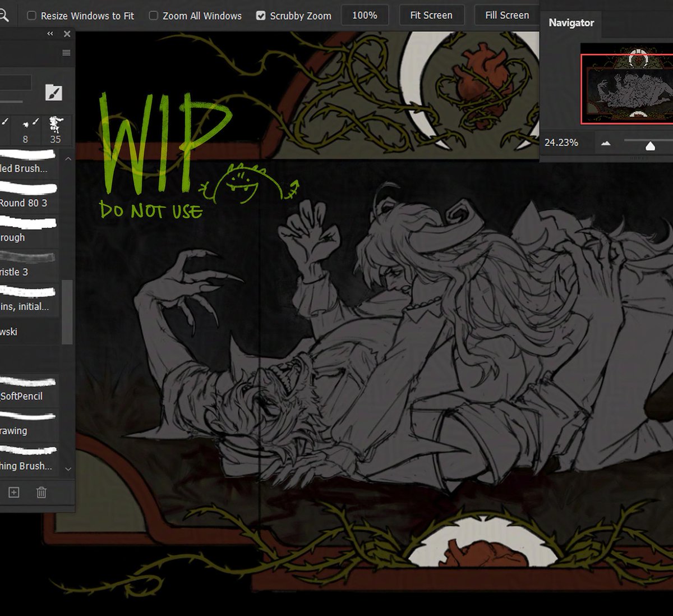
Task: Enable Resize Windows to Fit
Action: click(31, 15)
